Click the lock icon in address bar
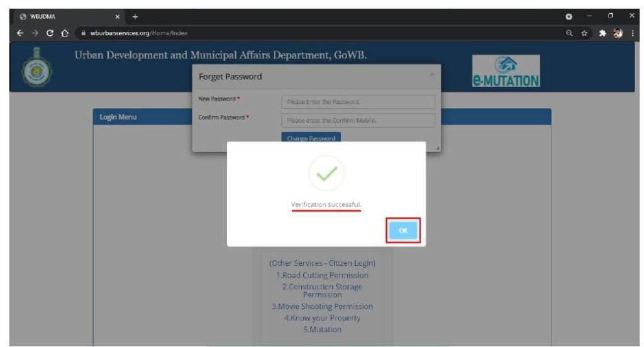Screen dimensions: 644x347 click(x=84, y=33)
